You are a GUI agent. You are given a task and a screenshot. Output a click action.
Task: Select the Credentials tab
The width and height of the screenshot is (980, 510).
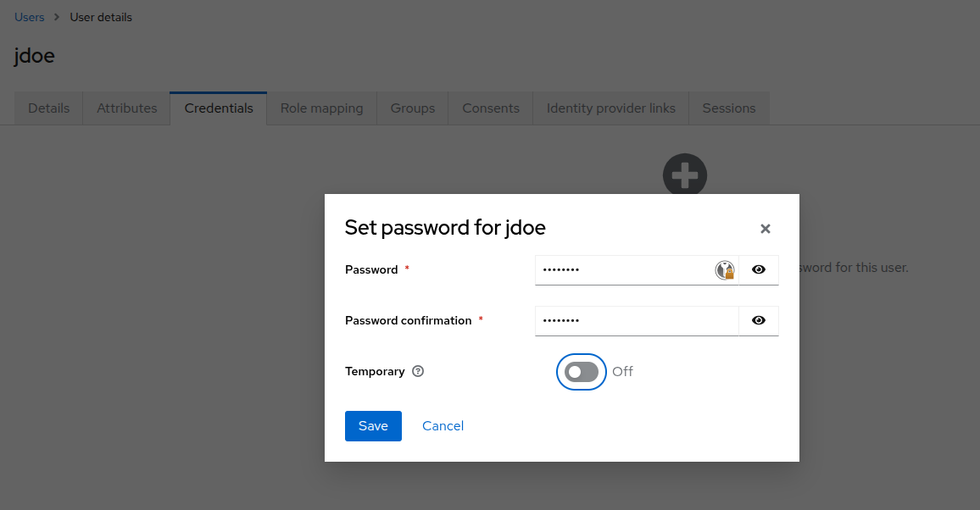click(219, 108)
